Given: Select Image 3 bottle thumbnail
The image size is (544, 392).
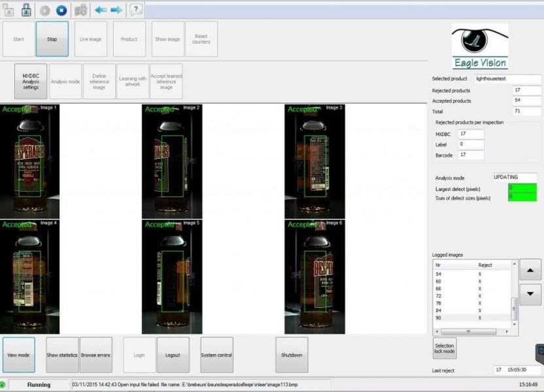Looking at the screenshot, I should [314, 161].
